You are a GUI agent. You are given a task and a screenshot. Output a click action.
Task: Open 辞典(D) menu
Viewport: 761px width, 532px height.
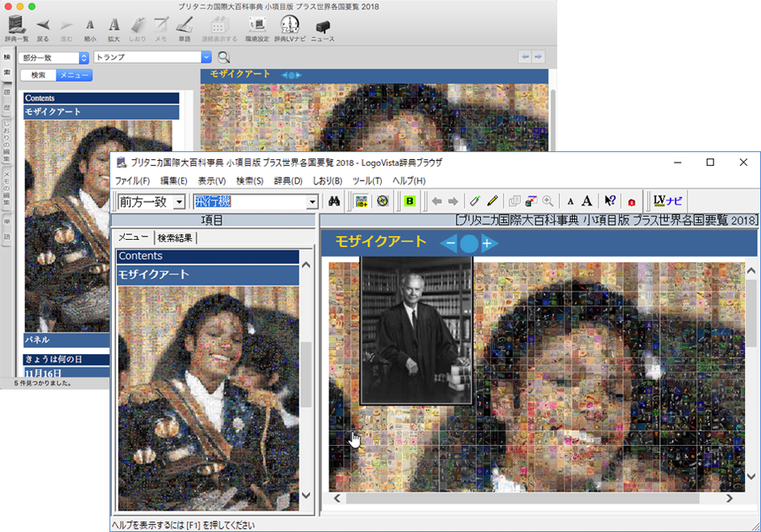[x=288, y=181]
